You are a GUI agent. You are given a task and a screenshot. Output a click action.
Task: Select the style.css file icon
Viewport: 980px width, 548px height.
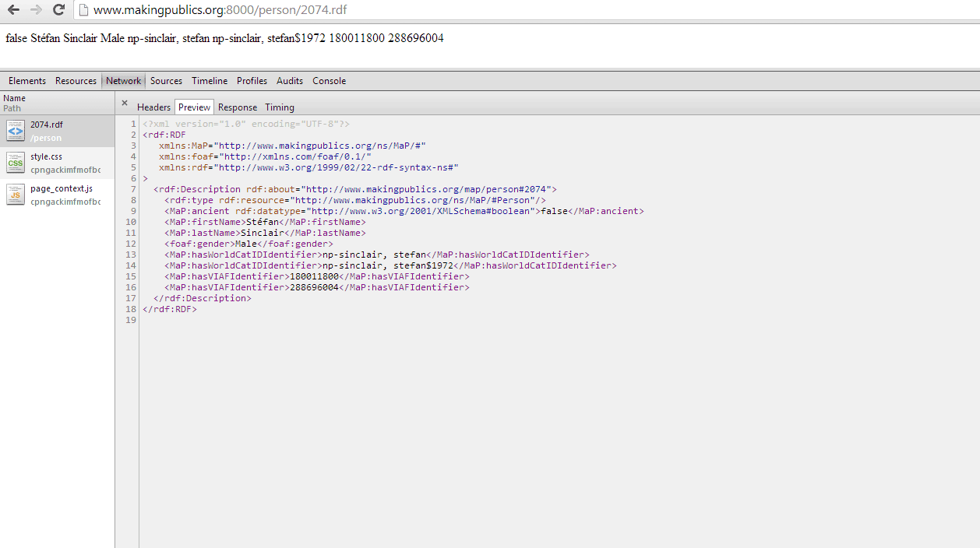click(16, 163)
